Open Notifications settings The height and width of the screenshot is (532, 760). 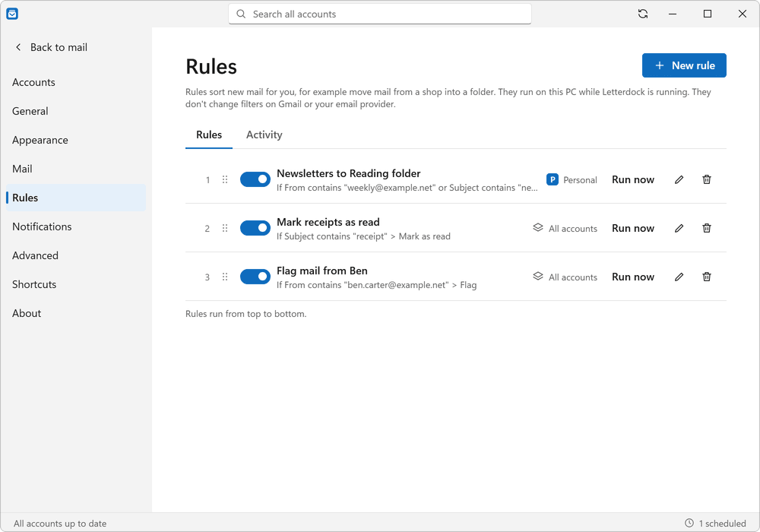click(x=75, y=226)
